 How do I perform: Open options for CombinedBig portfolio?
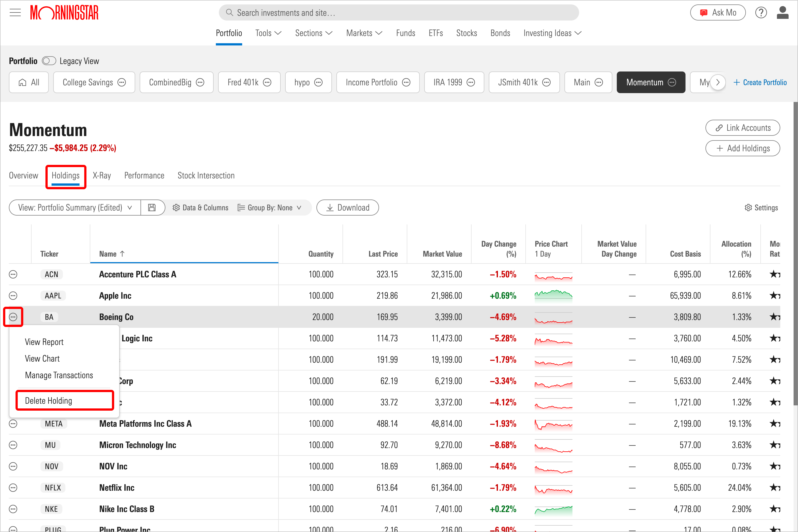point(200,83)
